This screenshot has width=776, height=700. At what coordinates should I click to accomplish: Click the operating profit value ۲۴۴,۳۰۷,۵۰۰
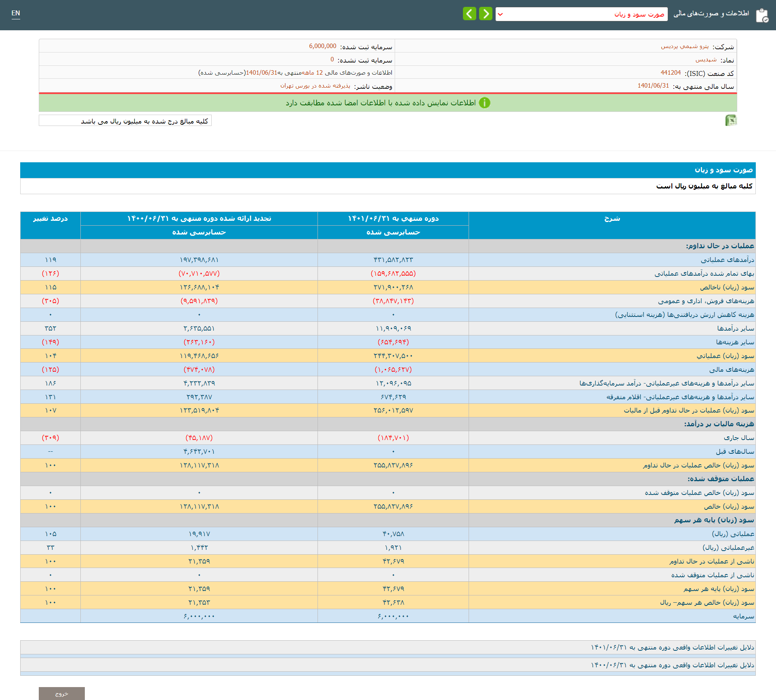coord(393,356)
